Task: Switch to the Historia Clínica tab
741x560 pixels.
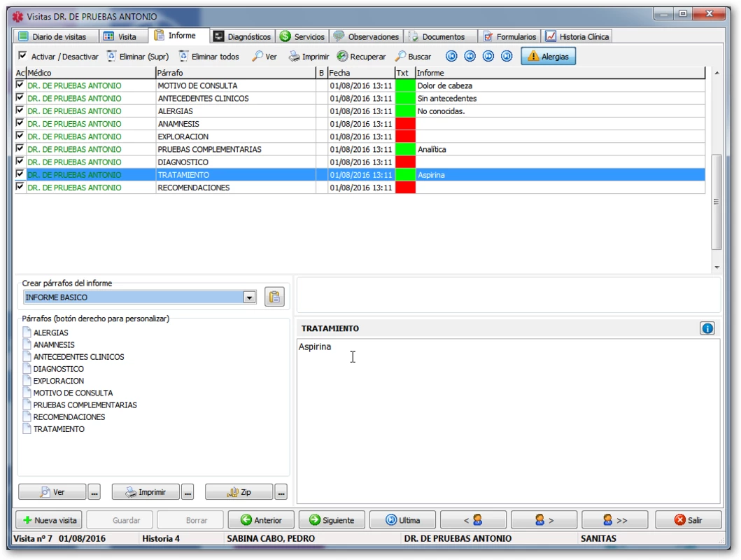Action: [x=577, y=36]
